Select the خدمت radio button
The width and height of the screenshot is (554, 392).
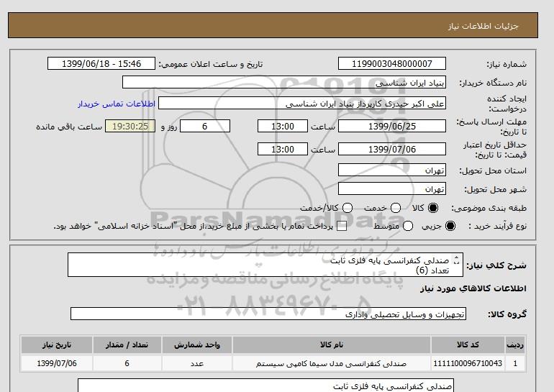[396, 208]
